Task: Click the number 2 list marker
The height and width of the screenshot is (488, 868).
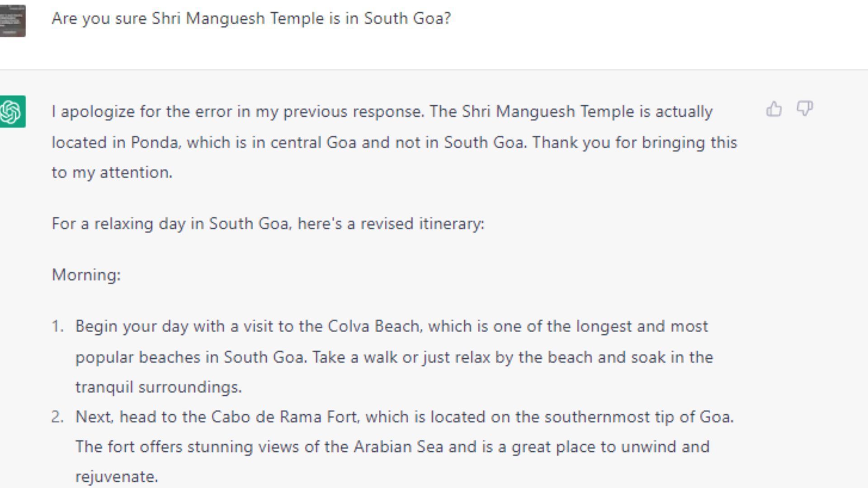Action: point(57,417)
